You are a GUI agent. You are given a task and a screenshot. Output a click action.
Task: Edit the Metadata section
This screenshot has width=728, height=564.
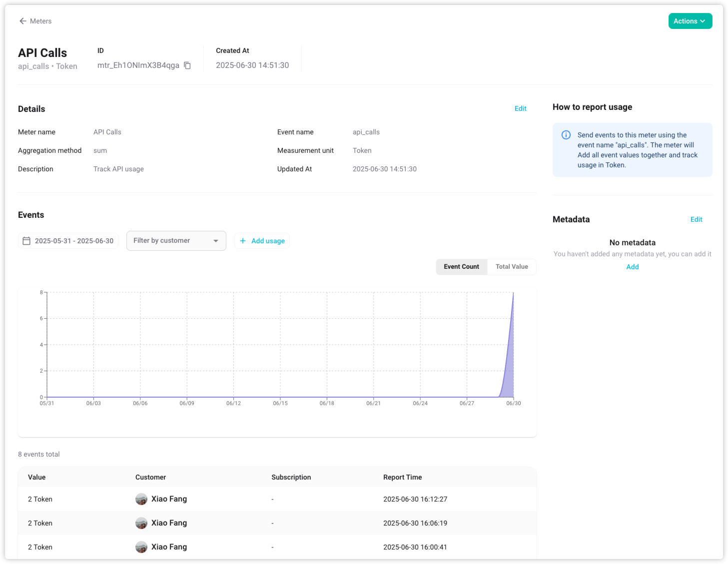(x=696, y=219)
